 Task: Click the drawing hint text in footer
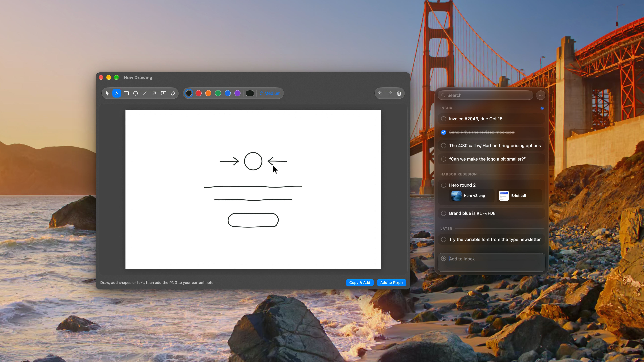157,283
